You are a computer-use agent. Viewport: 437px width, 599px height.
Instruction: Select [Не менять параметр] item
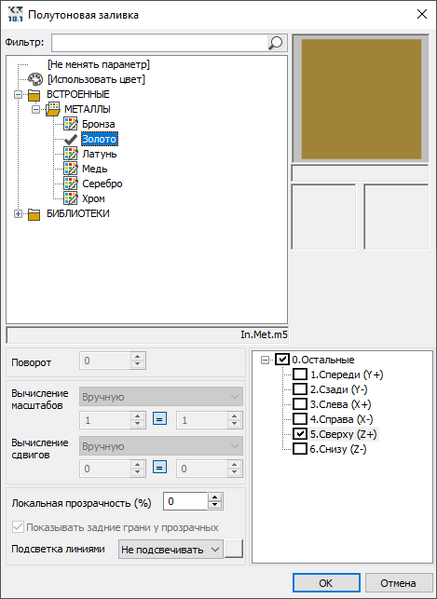(99, 64)
